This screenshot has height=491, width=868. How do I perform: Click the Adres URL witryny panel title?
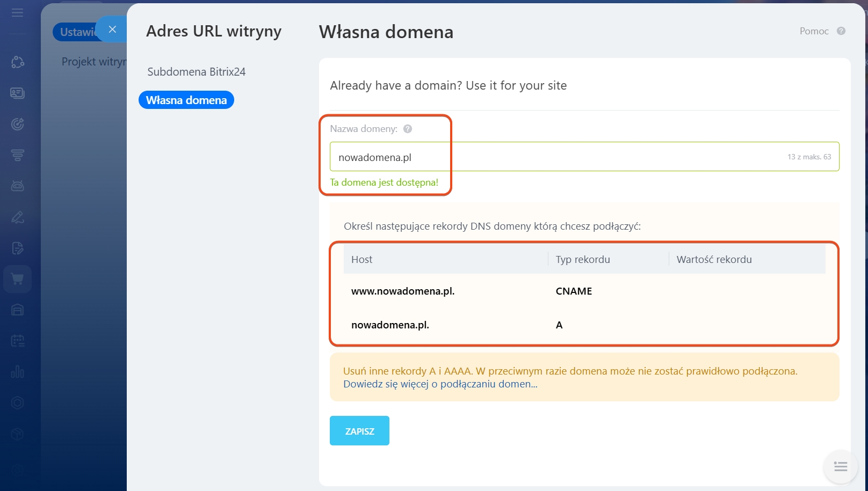pyautogui.click(x=214, y=32)
